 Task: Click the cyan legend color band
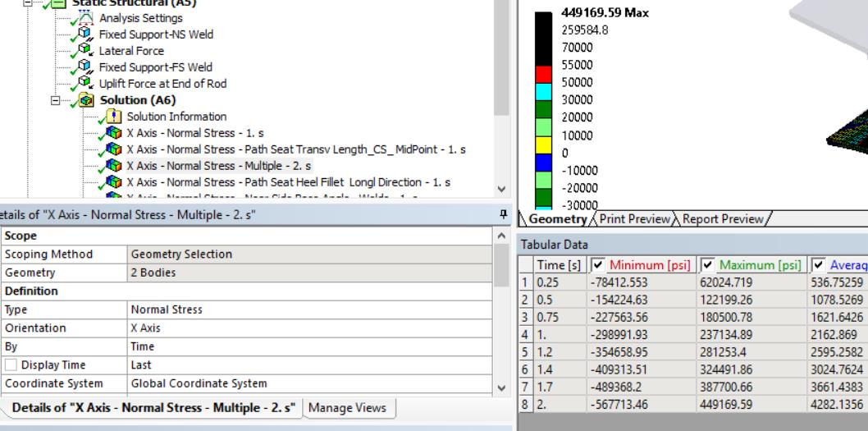point(544,93)
